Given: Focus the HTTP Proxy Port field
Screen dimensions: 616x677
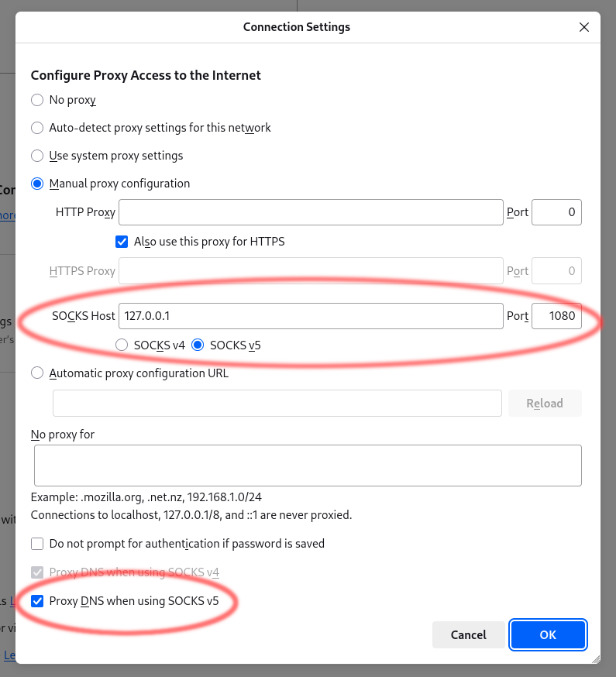Looking at the screenshot, I should click(556, 212).
